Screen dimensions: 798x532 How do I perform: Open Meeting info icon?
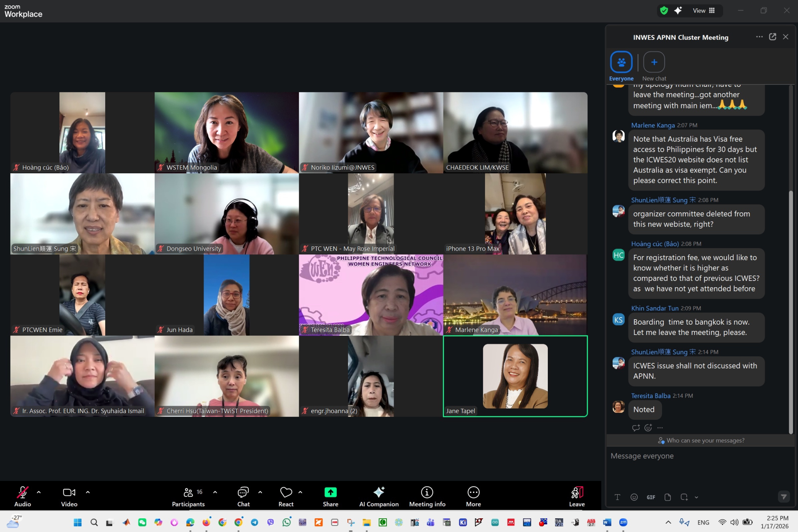tap(427, 493)
